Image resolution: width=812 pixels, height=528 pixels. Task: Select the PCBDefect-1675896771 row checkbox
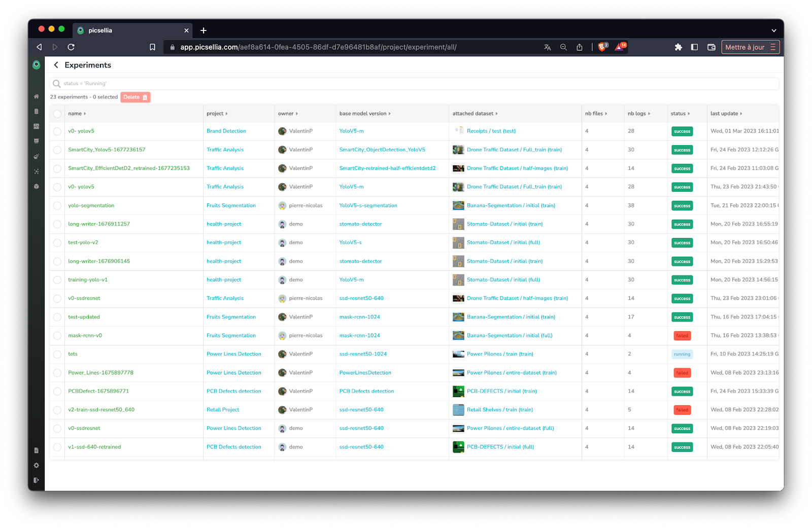click(x=57, y=392)
